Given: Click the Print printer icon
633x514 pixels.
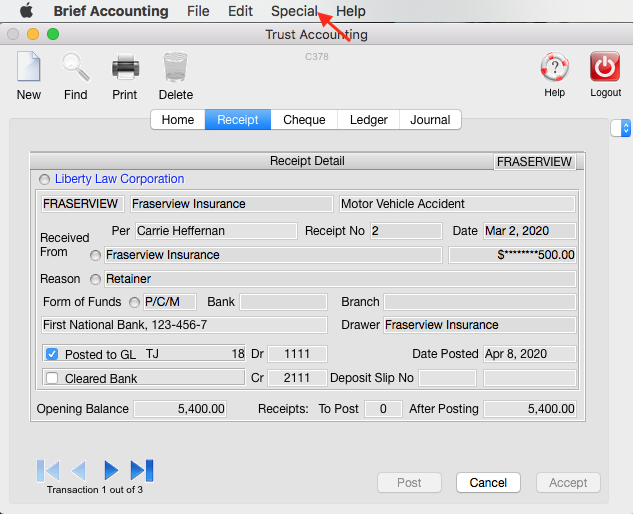Looking at the screenshot, I should [125, 67].
